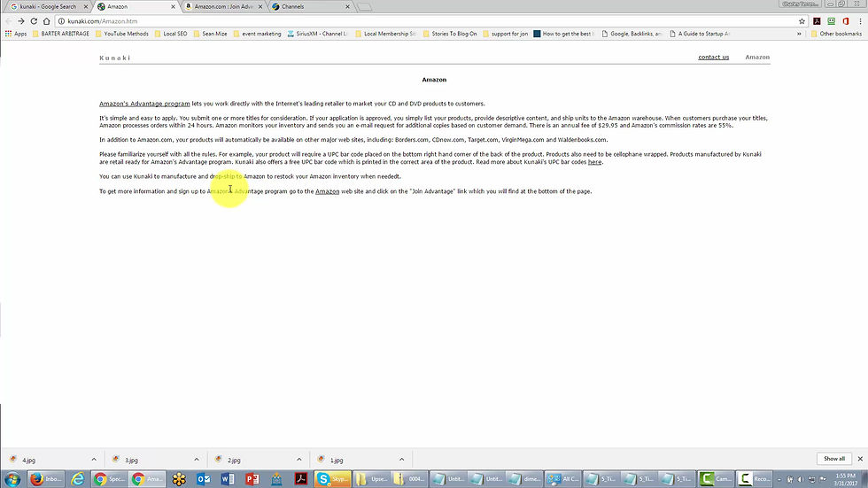Viewport: 868px width, 488px height.
Task: Click the taskbar clock showing 1:55 PM
Action: (x=845, y=479)
